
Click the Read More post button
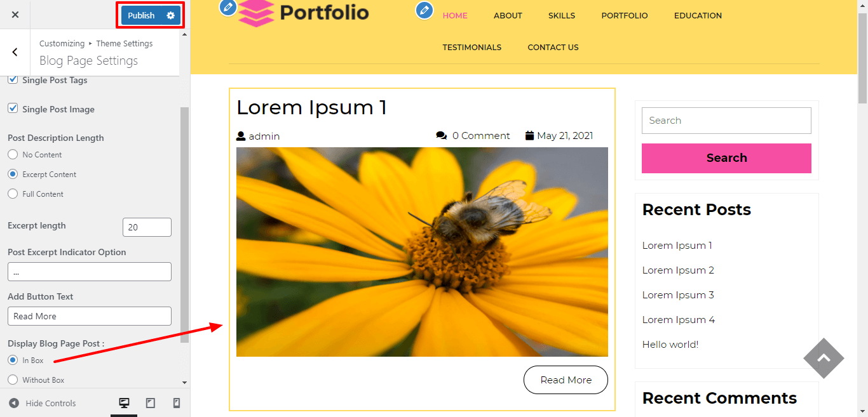point(566,380)
